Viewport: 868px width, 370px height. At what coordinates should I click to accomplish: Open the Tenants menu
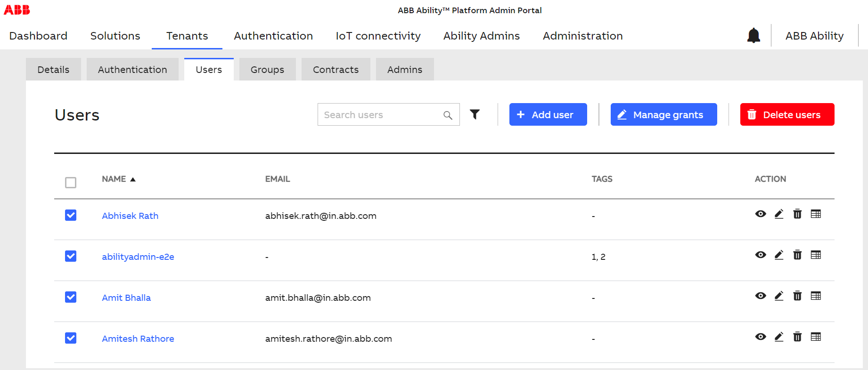click(187, 36)
